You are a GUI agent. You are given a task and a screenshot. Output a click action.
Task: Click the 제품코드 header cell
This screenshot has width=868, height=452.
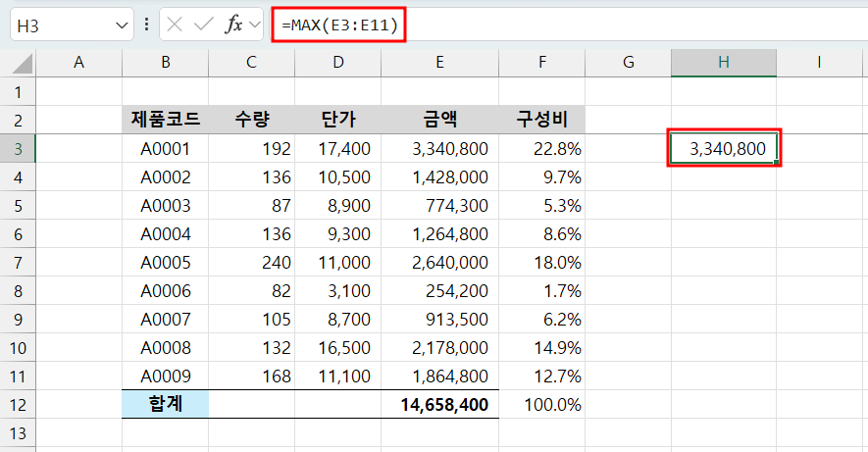click(x=166, y=120)
